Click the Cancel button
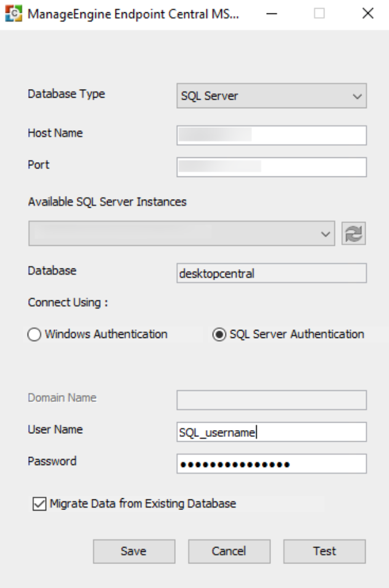Image resolution: width=389 pixels, height=588 pixels. click(229, 551)
